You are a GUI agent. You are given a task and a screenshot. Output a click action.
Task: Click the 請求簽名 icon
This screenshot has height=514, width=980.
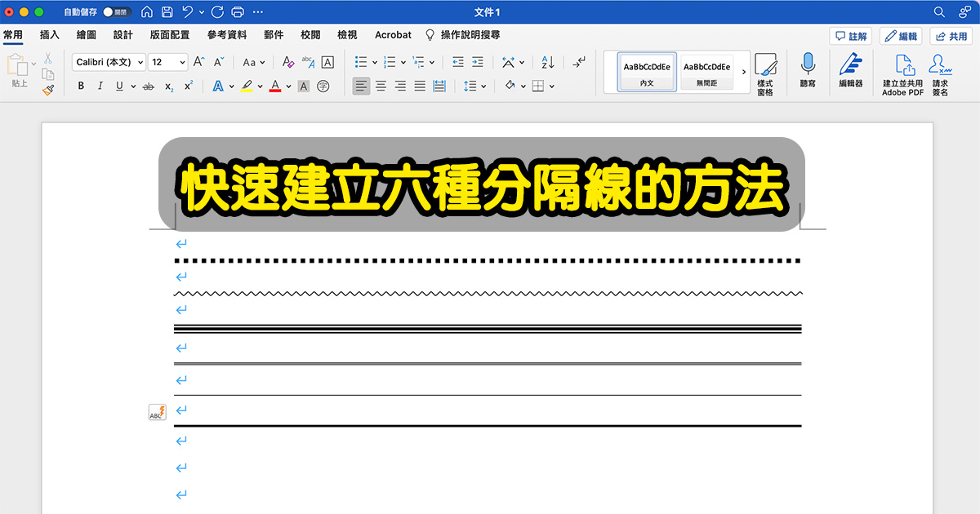[941, 73]
